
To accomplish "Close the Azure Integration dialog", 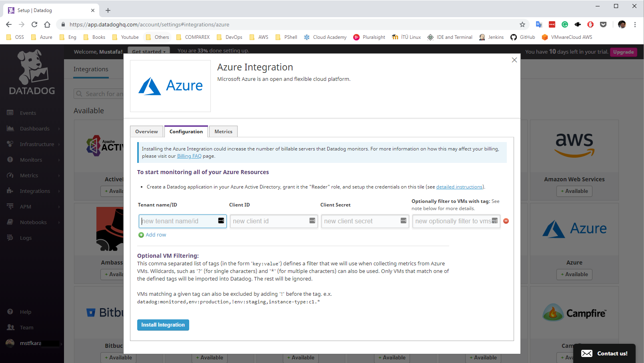I will click(x=514, y=60).
